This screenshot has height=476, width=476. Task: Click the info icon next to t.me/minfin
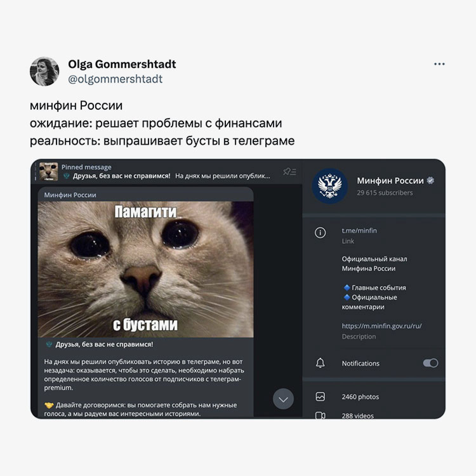tap(320, 233)
